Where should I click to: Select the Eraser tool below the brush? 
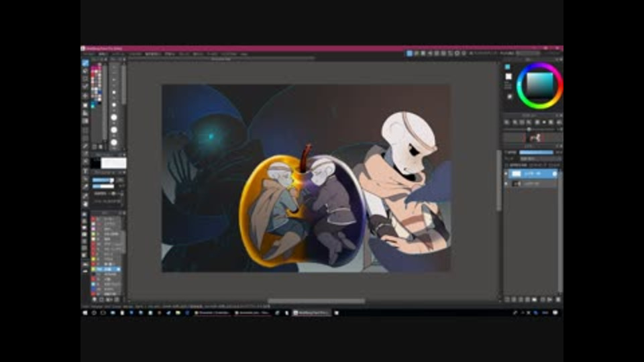(x=85, y=71)
